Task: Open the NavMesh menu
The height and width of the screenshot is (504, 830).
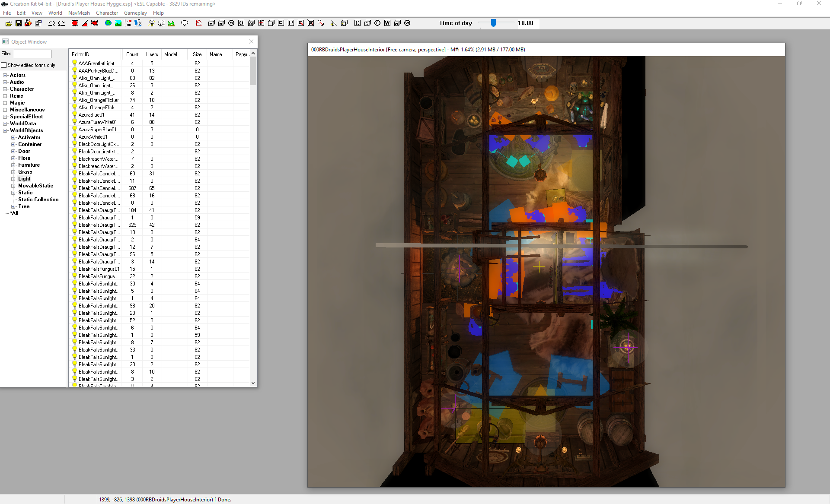Action: click(79, 13)
